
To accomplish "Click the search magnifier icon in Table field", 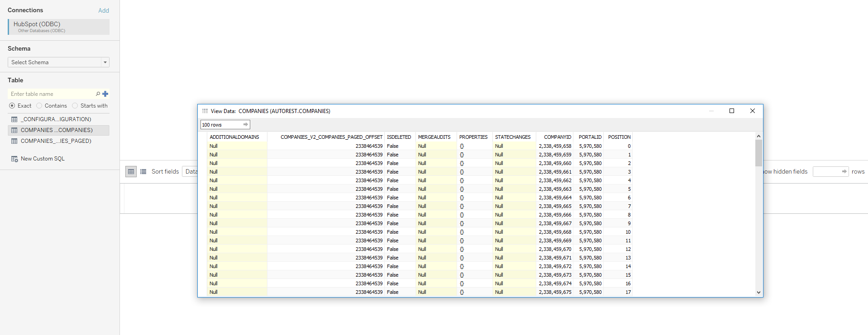I will [x=98, y=94].
